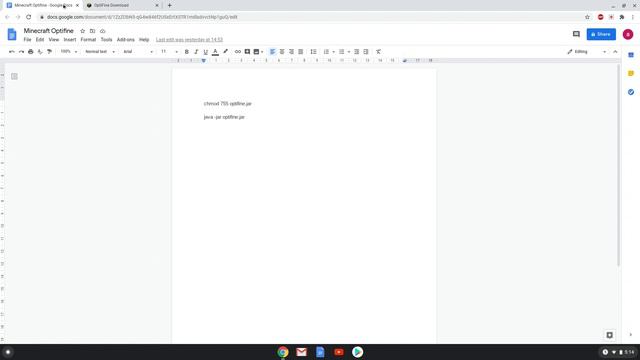
Task: Toggle the bulleted list
Action: click(x=342, y=52)
